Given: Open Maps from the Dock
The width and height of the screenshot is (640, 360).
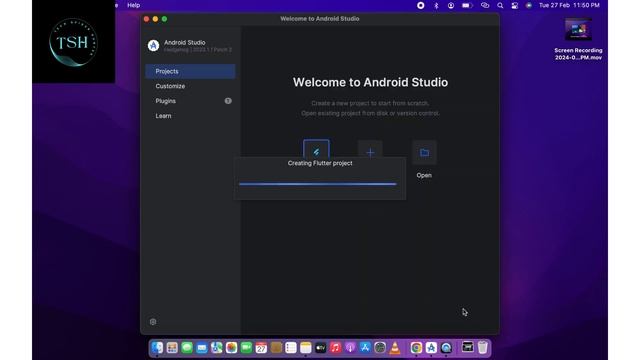Looking at the screenshot, I should click(216, 348).
